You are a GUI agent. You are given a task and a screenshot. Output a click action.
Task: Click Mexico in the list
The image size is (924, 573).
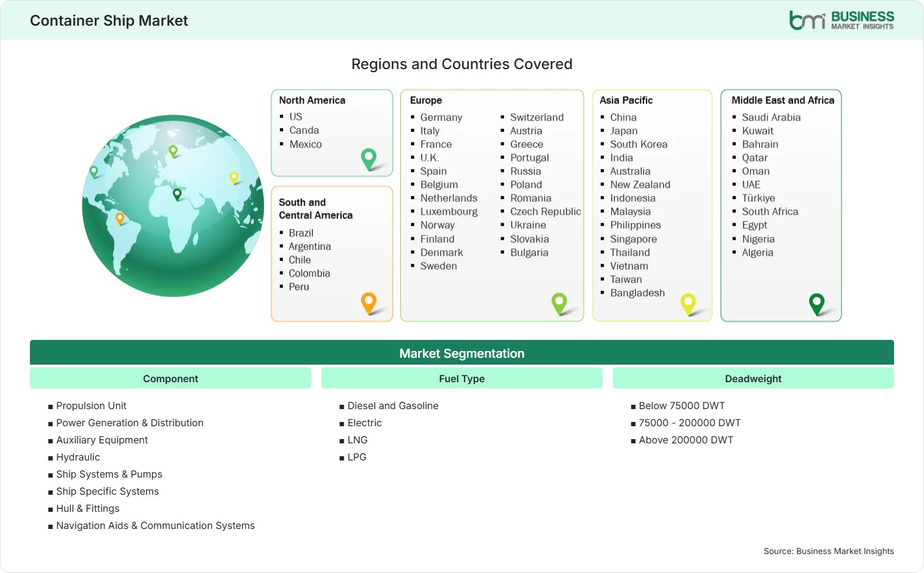point(306,144)
